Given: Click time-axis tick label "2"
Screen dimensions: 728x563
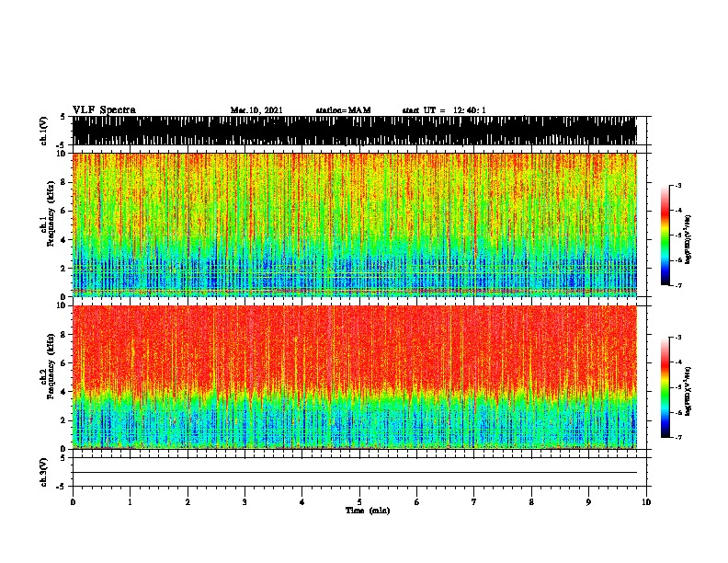Looking at the screenshot, I should pyautogui.click(x=188, y=501).
